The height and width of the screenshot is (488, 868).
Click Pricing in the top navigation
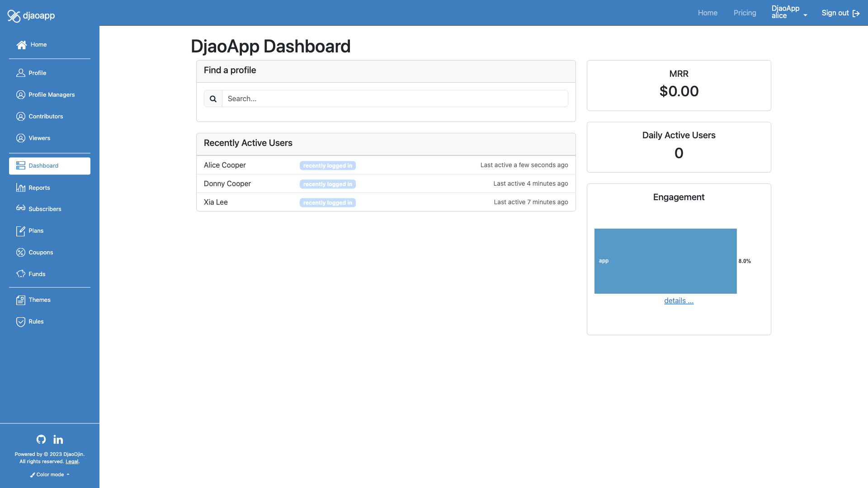click(x=745, y=13)
